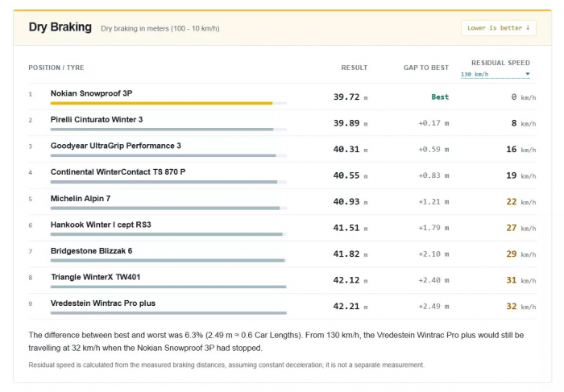Image resolution: width=564 pixels, height=392 pixels.
Task: Click the dropdown arrow beside 130 km/h
Action: click(527, 74)
